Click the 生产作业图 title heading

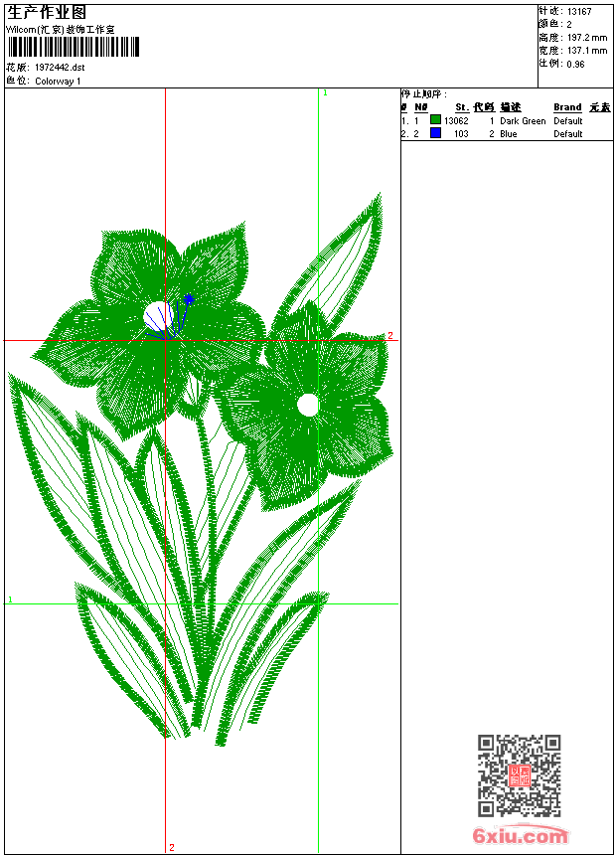47,12
